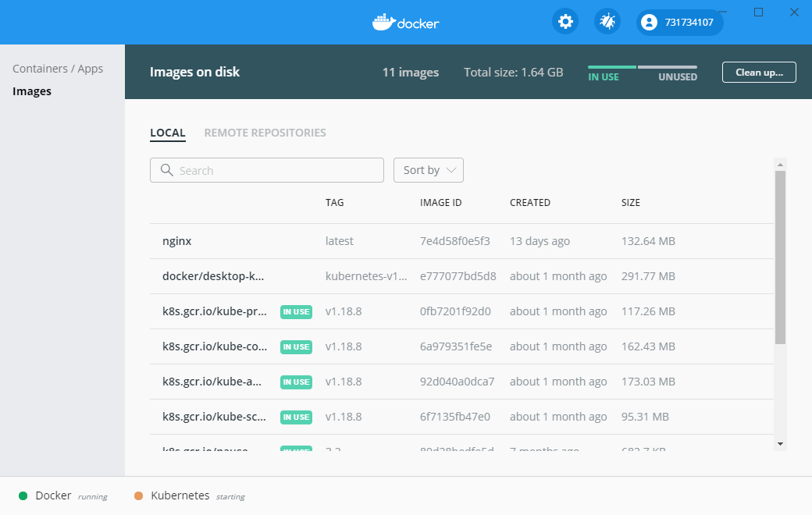Focus the image Search field
The image size is (812, 515).
(x=267, y=170)
